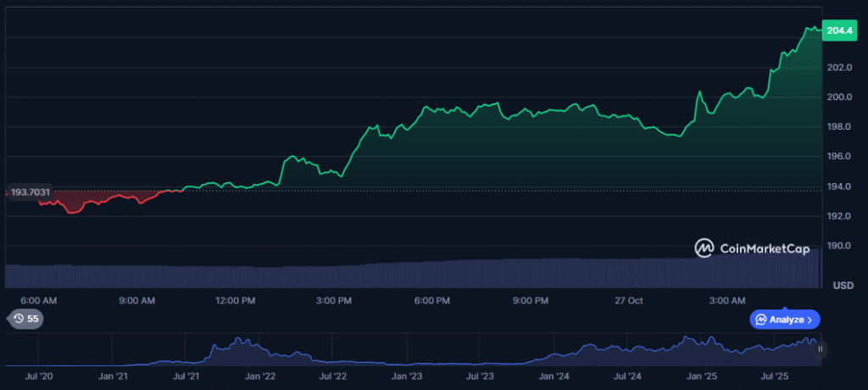The width and height of the screenshot is (868, 390).
Task: Click the CoinMarketCap logo watermark icon
Action: point(704,248)
